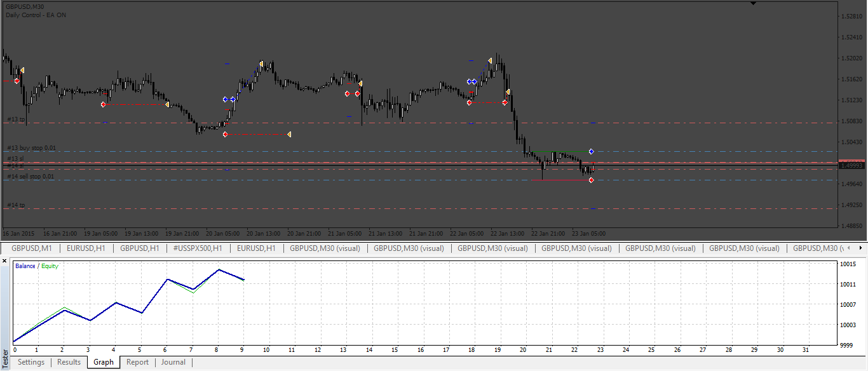Click price scale value 1.52810
The height and width of the screenshot is (371, 868).
pyautogui.click(x=851, y=16)
